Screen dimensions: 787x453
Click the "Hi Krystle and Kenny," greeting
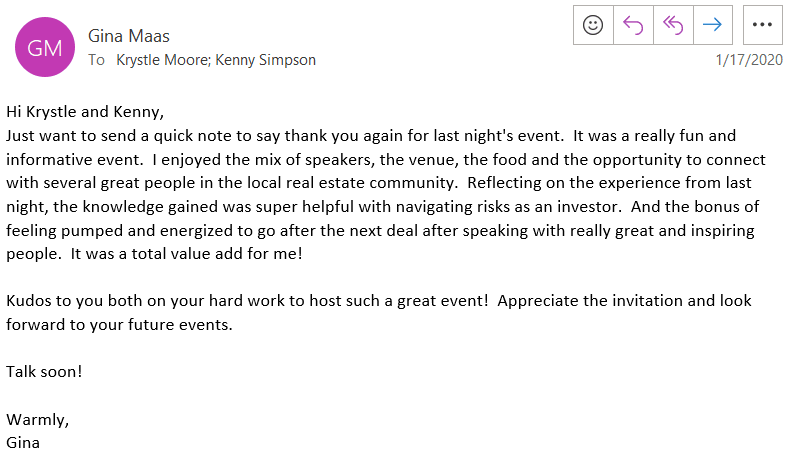(84, 110)
